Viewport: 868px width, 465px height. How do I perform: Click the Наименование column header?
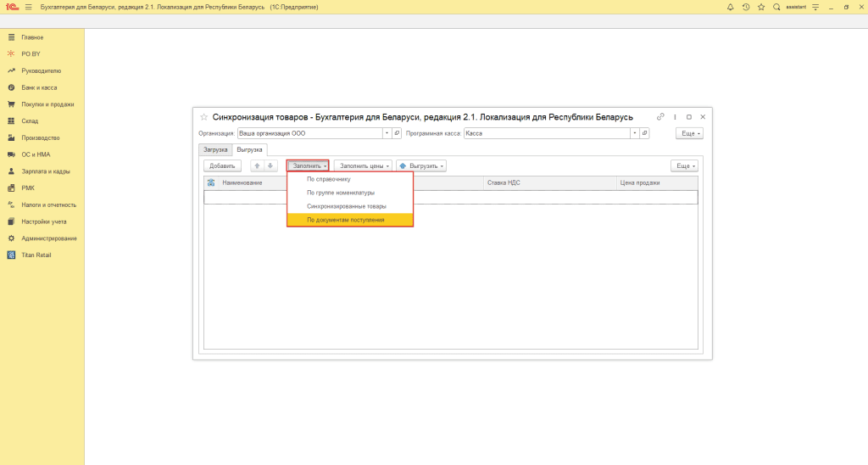(x=242, y=183)
